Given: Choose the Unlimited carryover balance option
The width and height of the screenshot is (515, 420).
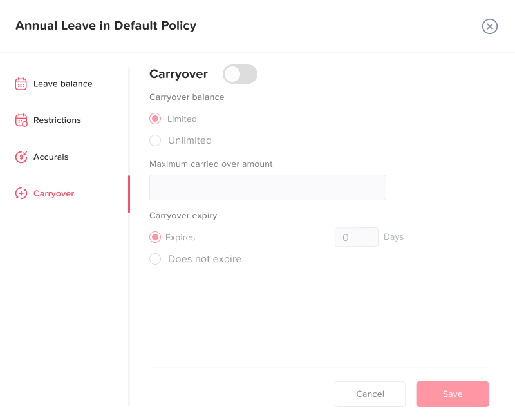Looking at the screenshot, I should [155, 140].
